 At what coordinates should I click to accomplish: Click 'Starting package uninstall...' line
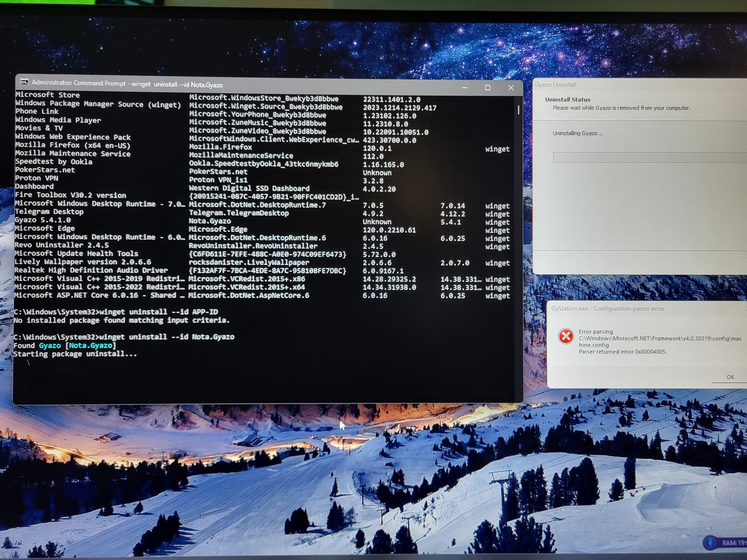click(75, 354)
